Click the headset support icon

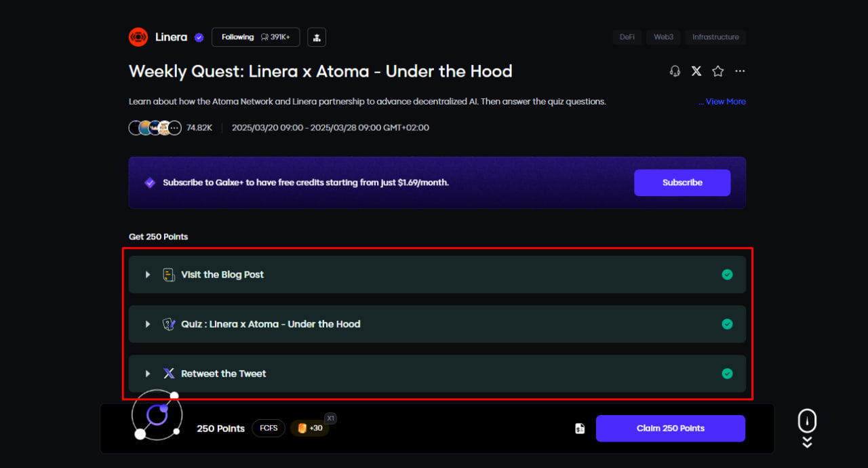tap(675, 71)
